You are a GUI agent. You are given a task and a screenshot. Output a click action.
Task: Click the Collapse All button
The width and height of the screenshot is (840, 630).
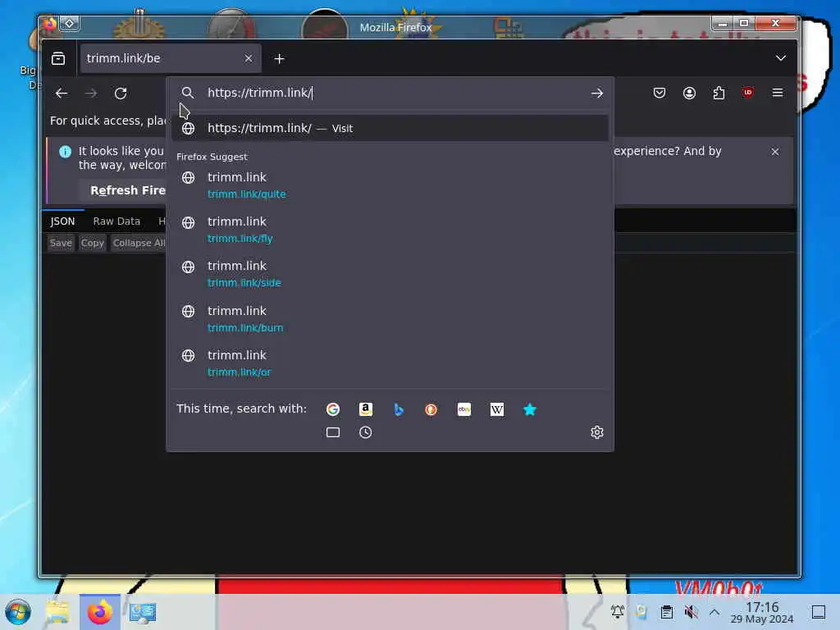tap(138, 243)
